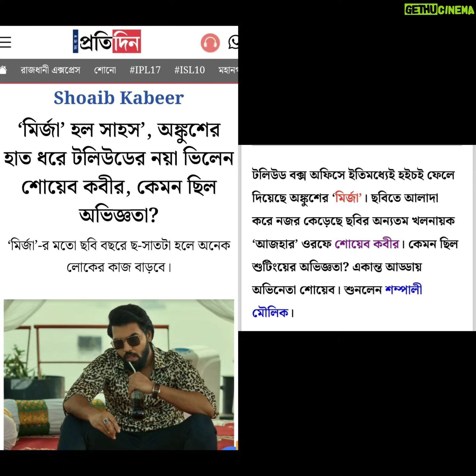Open author link শম্পালী মৌলিক

(x=337, y=301)
